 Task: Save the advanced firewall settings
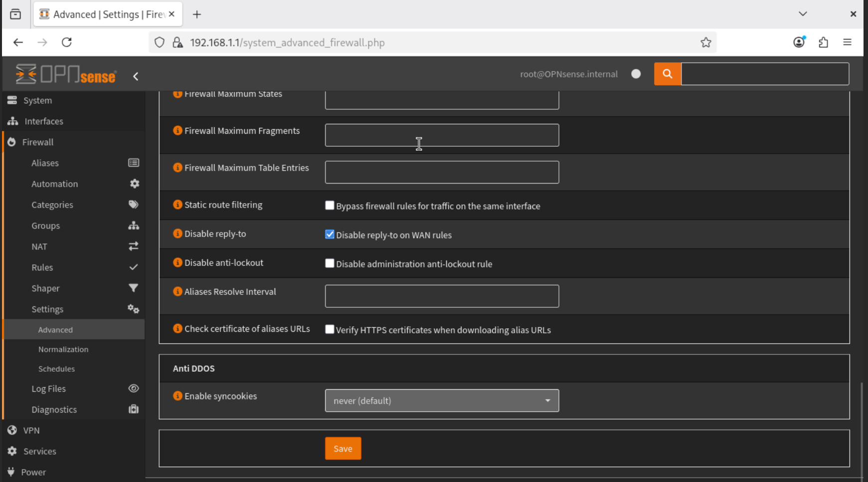tap(343, 449)
